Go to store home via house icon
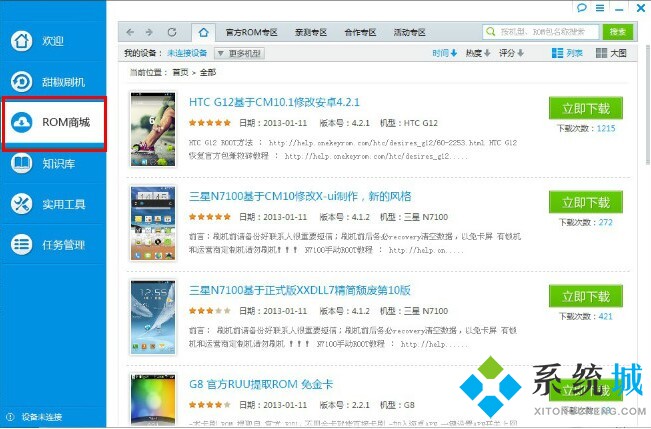Screen dimensions: 651x429 (x=203, y=32)
